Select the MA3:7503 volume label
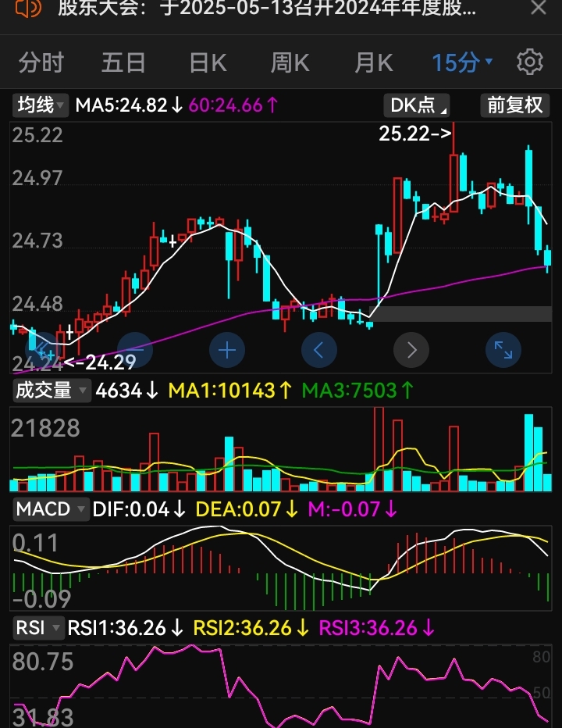The width and height of the screenshot is (562, 728). 357,391
